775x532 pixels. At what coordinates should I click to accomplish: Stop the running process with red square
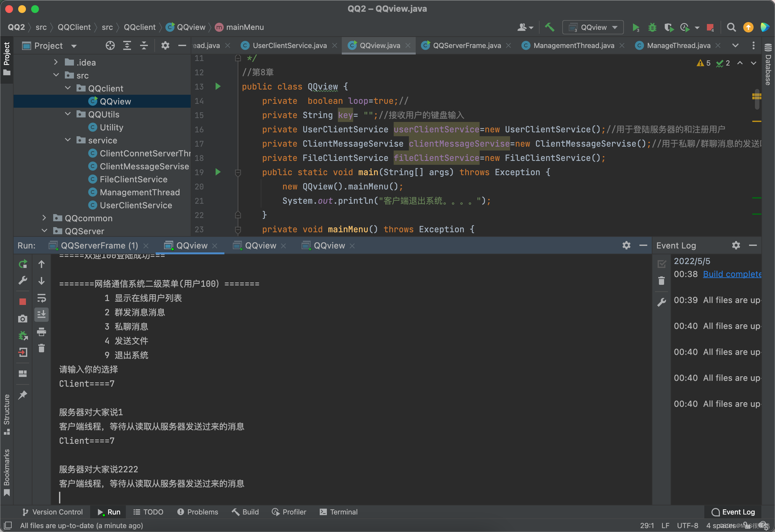[x=23, y=302]
